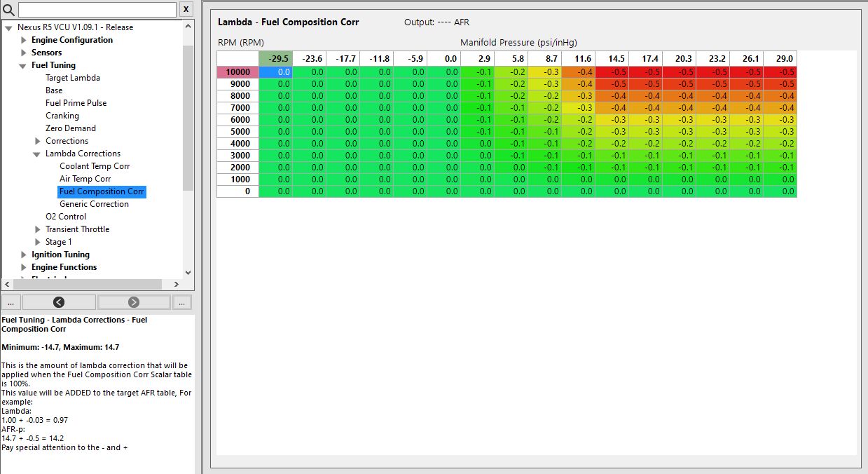Click the cell at 8000 RPM, 14.5
This screenshot has height=474, width=868.
click(x=612, y=96)
